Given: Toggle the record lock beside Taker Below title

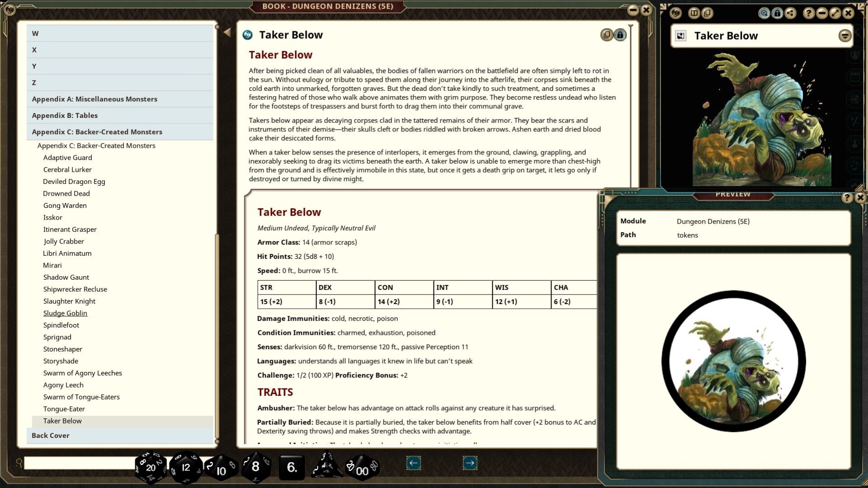Looking at the screenshot, I should (620, 35).
